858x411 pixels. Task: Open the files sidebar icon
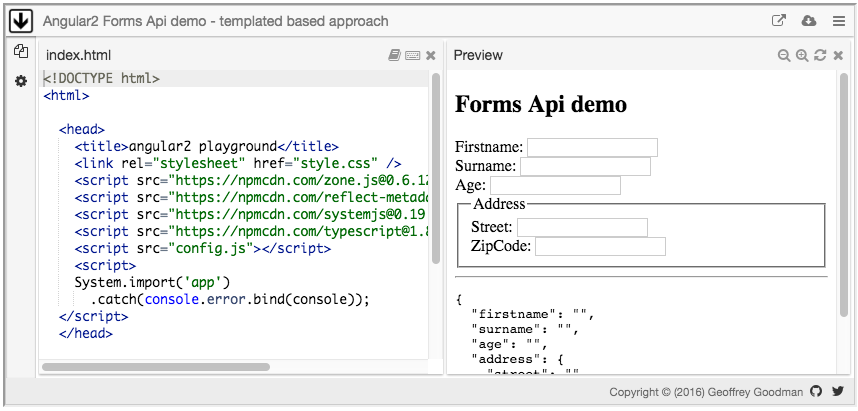pyautogui.click(x=21, y=52)
